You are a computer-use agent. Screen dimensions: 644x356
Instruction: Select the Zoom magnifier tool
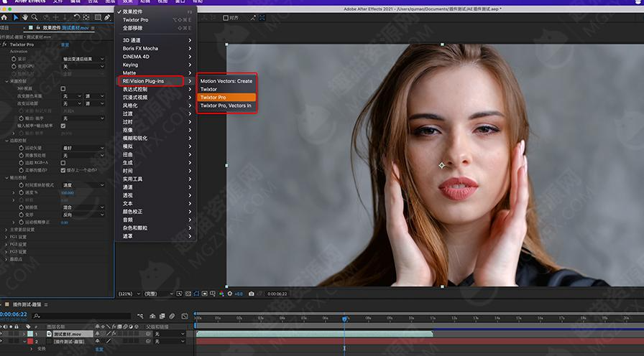point(34,18)
